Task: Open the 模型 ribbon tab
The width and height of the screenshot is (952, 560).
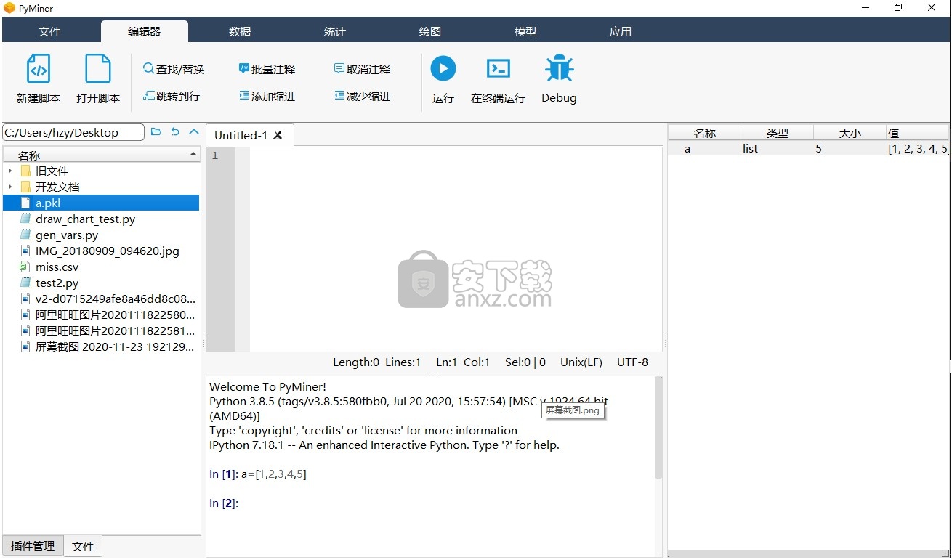Action: pos(525,31)
